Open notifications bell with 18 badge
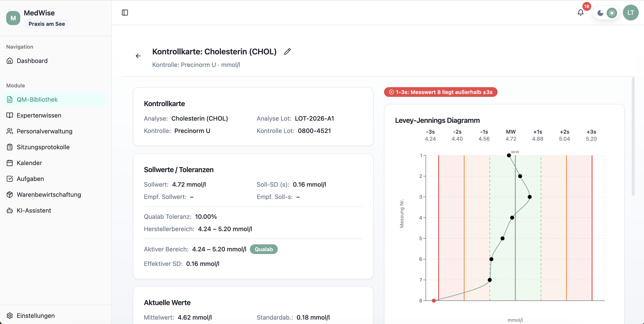The width and height of the screenshot is (644, 324). pos(580,13)
